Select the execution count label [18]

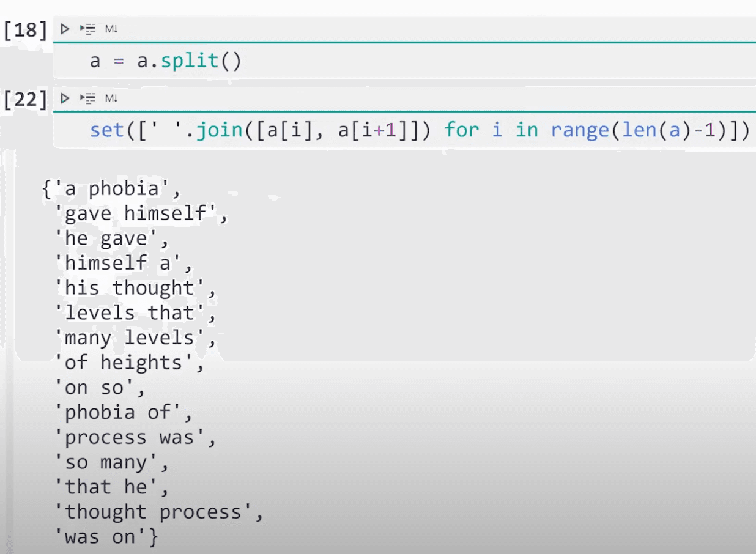pyautogui.click(x=25, y=29)
